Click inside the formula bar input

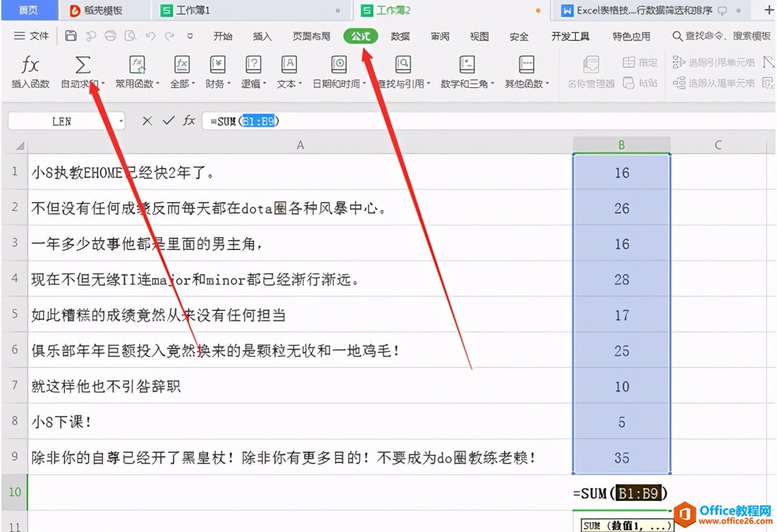tap(444, 121)
